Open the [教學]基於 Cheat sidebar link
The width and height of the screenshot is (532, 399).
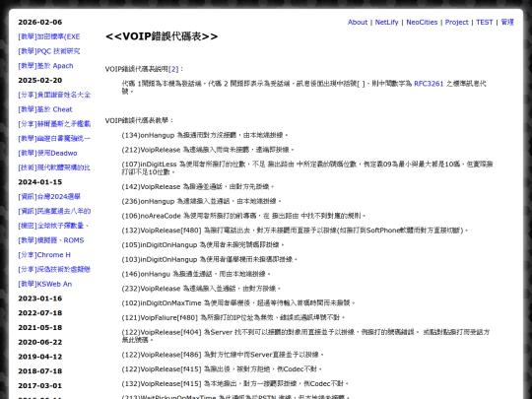[45, 109]
